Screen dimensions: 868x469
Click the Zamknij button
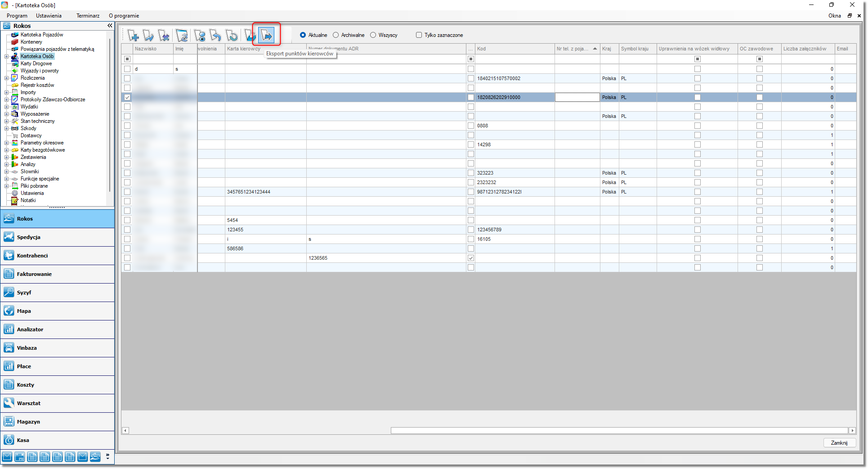click(x=839, y=443)
